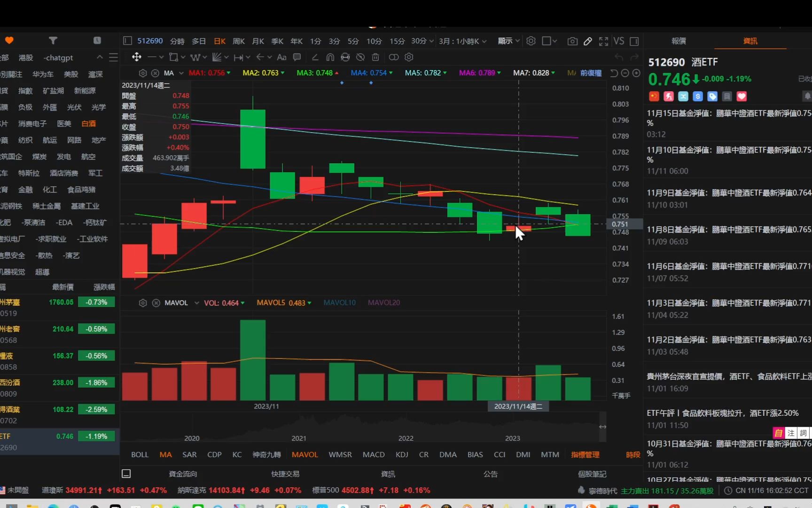Open the text annotation Aa tool
The image size is (812, 508).
click(x=281, y=57)
